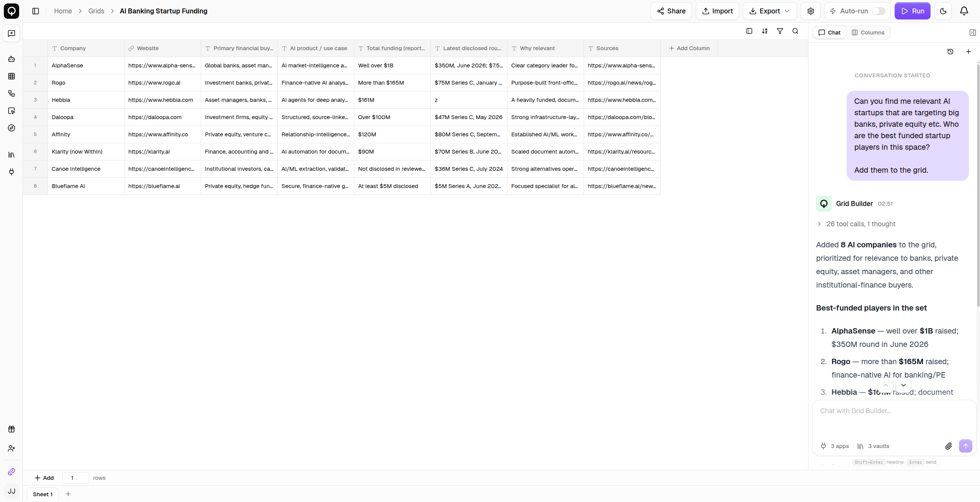
Task: Click the sort rows icon
Action: click(765, 31)
